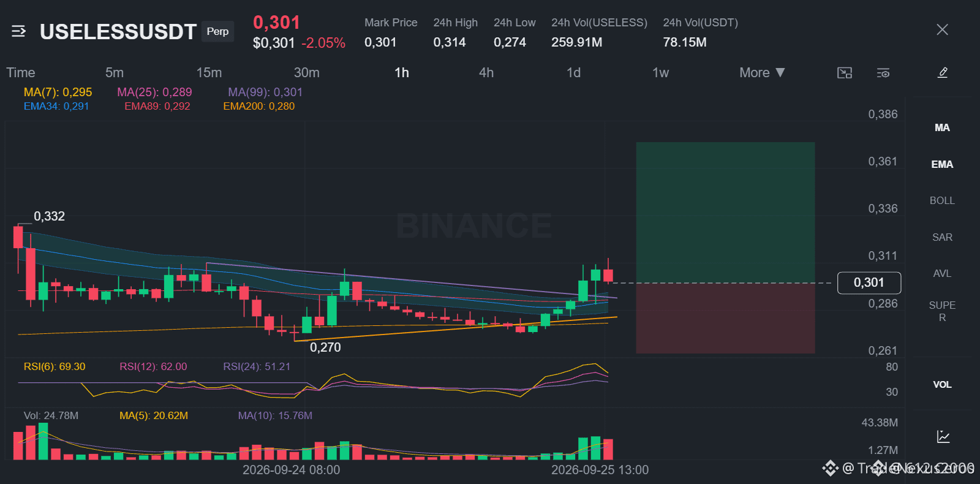Click the Perp contract badge

tap(217, 31)
